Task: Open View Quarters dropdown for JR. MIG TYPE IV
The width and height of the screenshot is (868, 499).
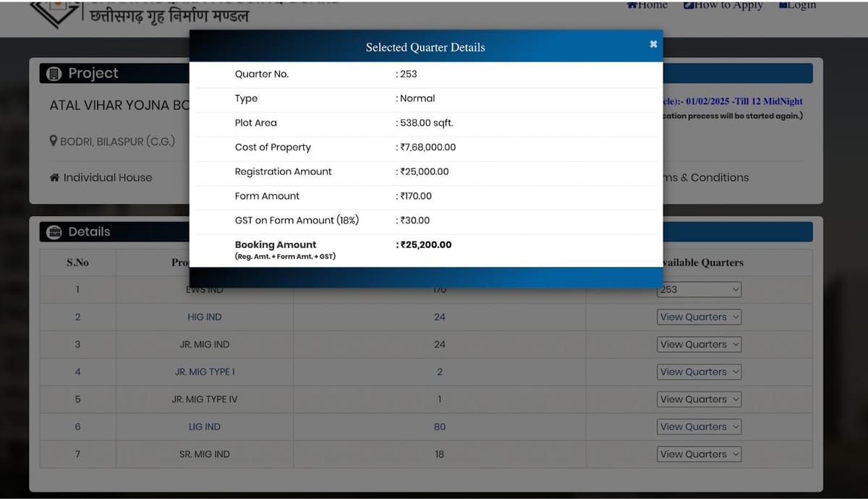Action: [x=699, y=399]
